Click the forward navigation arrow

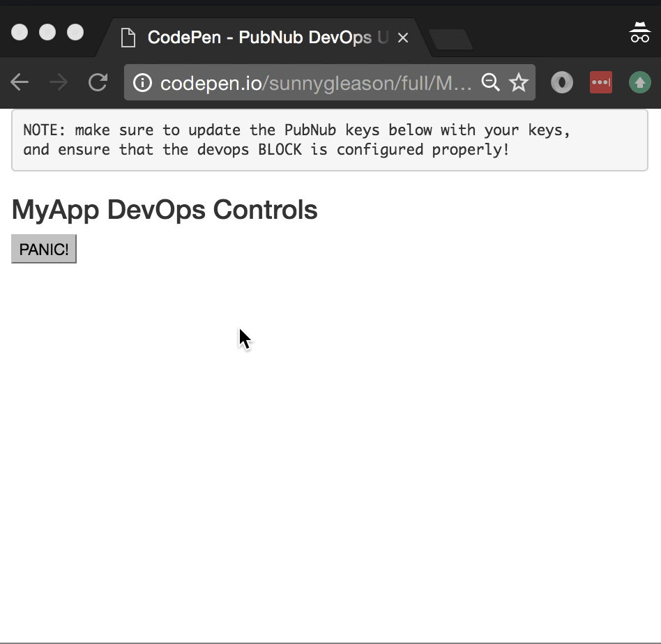tap(59, 83)
